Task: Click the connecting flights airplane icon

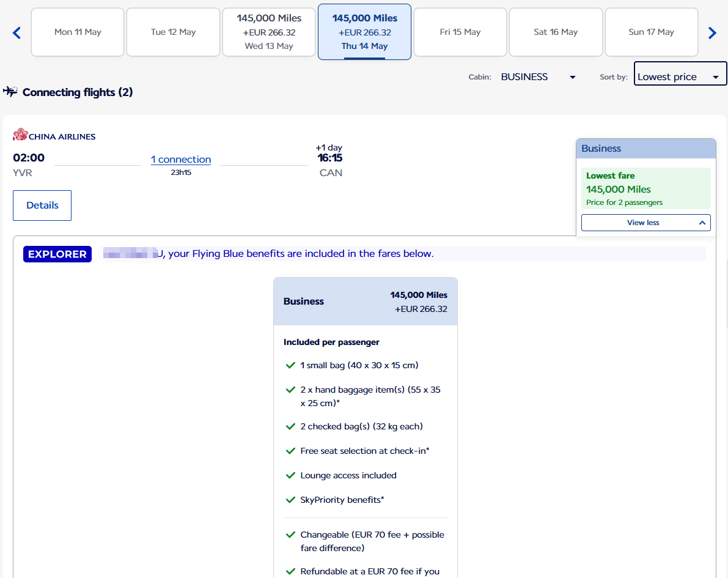Action: [10, 92]
